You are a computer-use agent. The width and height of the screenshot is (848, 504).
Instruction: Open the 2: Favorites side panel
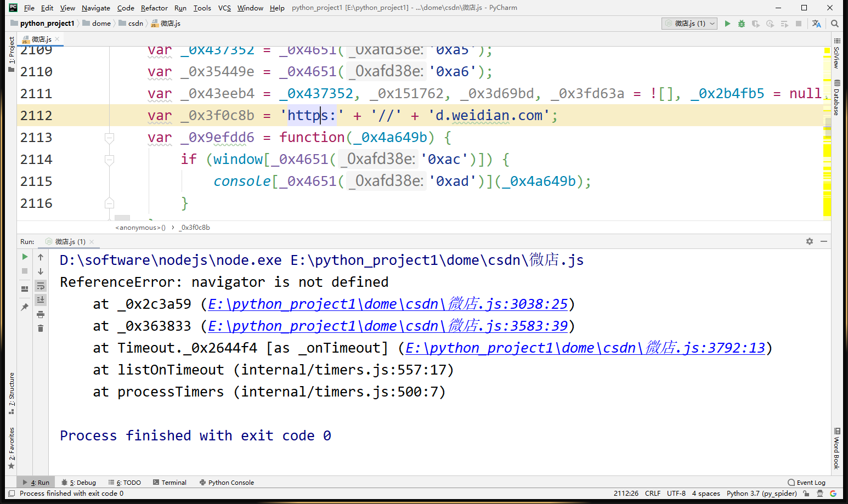click(x=12, y=448)
